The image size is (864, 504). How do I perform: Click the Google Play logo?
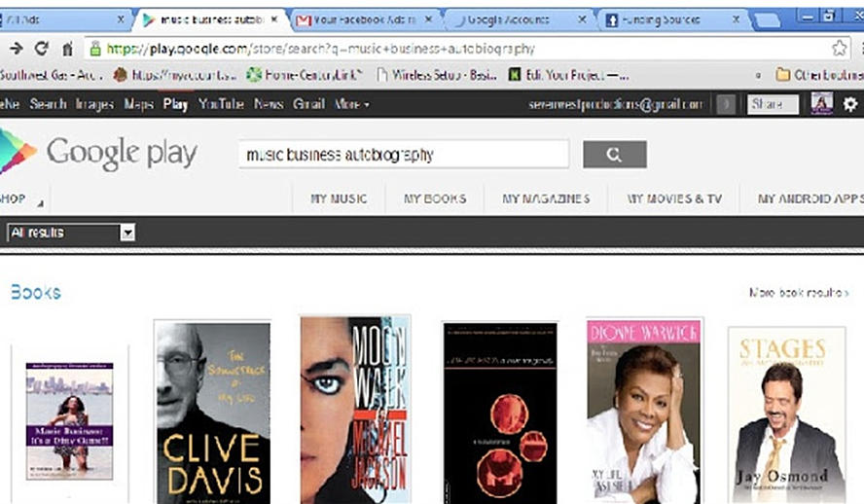tap(98, 153)
